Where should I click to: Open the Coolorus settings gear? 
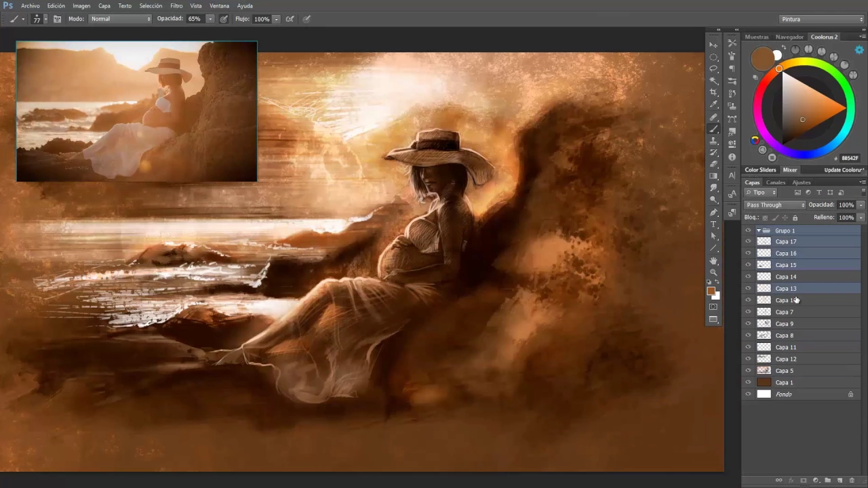point(859,50)
